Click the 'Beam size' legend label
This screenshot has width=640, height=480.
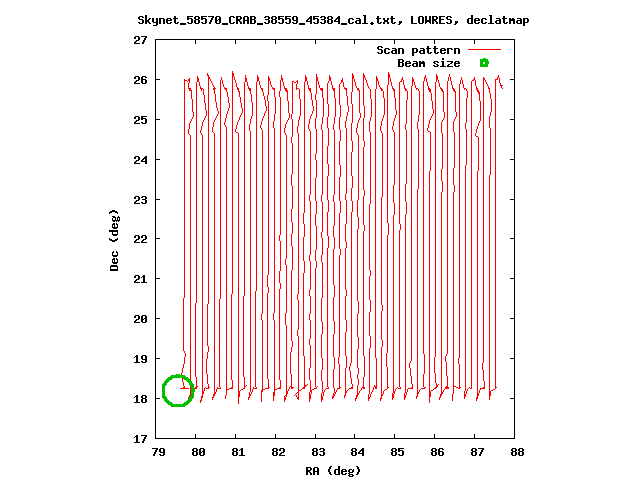[429, 63]
